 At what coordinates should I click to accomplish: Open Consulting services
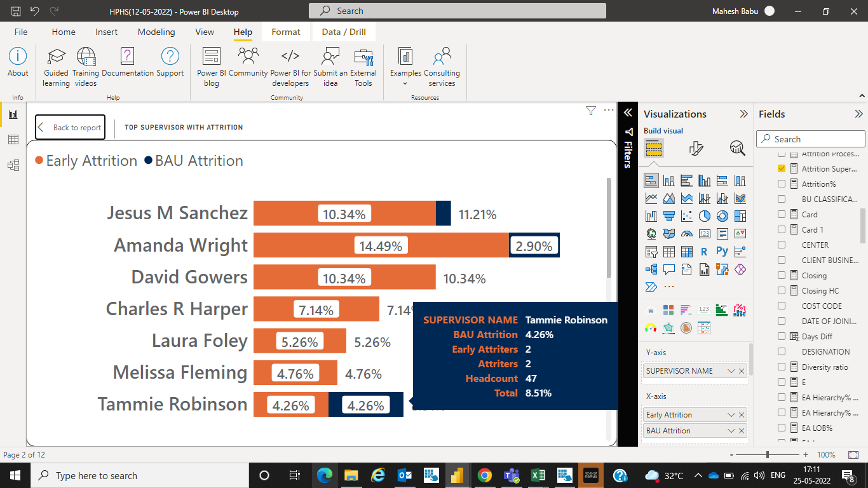pos(442,67)
